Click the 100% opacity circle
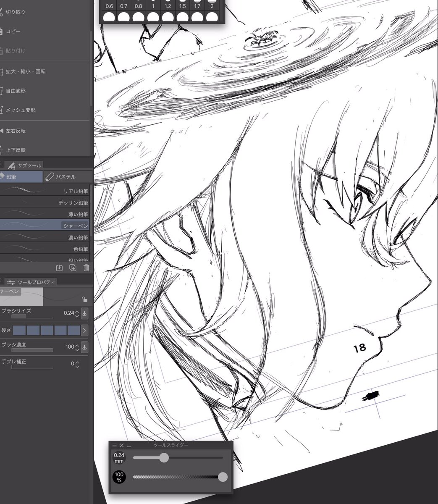 point(119,477)
